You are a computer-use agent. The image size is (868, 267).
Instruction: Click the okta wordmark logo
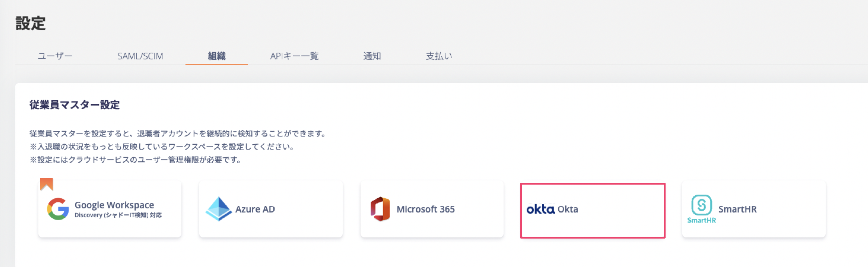pyautogui.click(x=540, y=209)
